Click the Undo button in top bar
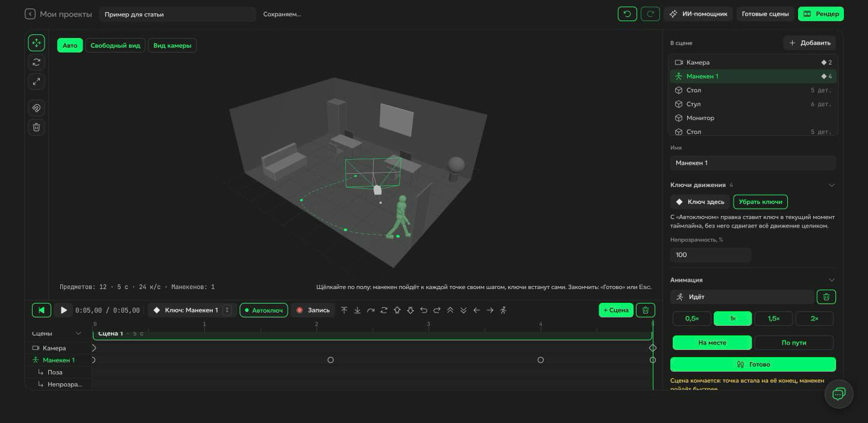The image size is (868, 423). (627, 14)
